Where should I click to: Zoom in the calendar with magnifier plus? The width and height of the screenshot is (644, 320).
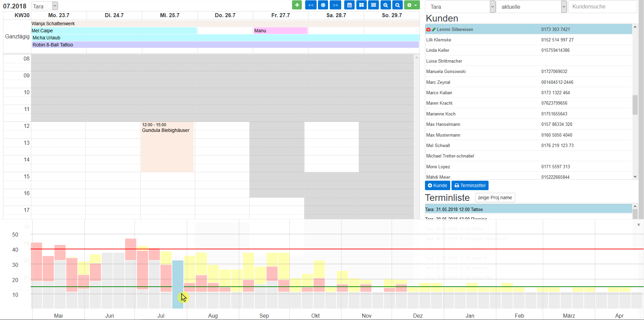pyautogui.click(x=386, y=5)
